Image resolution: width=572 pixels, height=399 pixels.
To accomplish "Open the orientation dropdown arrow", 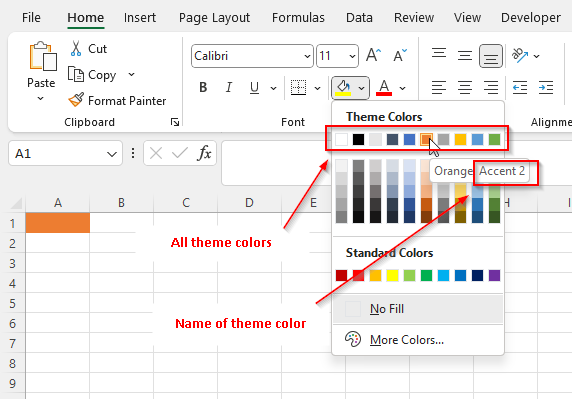I will 537,56.
